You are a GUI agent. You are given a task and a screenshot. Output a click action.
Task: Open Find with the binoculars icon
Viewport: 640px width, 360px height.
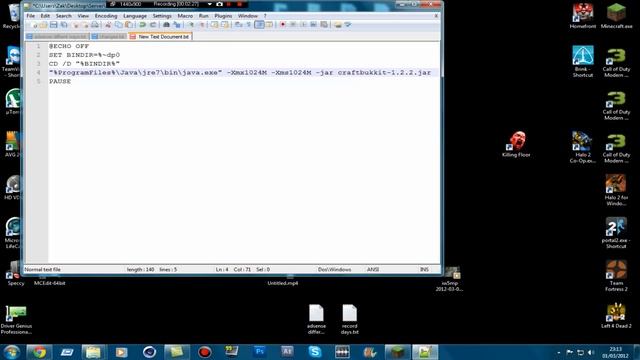[x=167, y=25]
